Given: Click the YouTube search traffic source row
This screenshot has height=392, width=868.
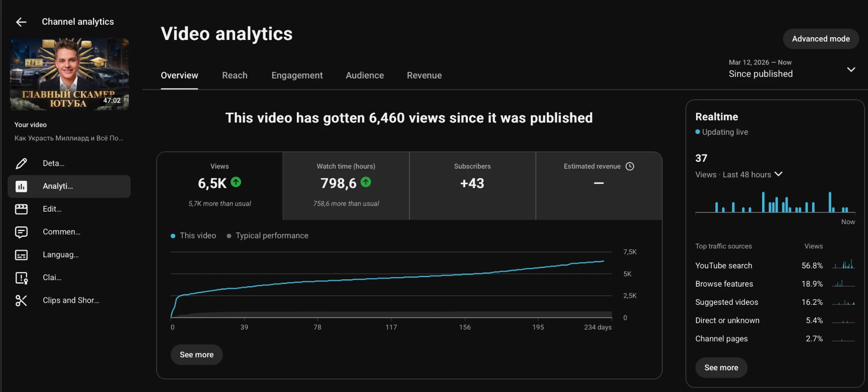Looking at the screenshot, I should [775, 265].
